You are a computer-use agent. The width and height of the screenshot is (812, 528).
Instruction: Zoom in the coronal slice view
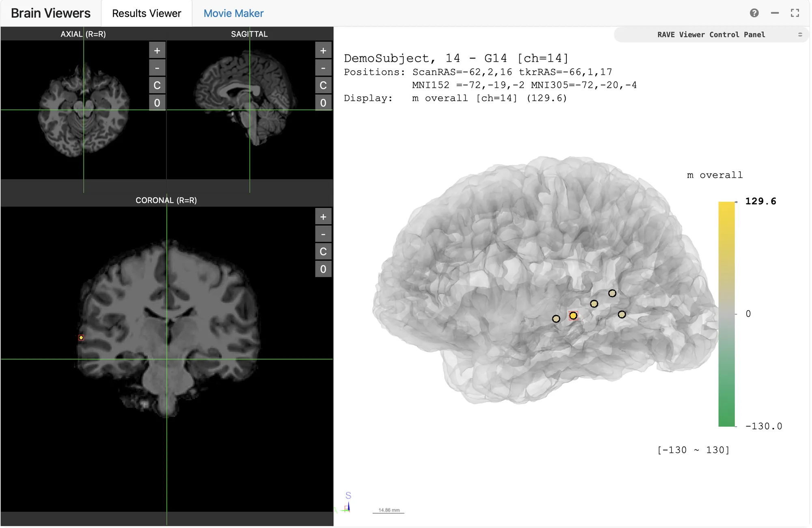[323, 217]
